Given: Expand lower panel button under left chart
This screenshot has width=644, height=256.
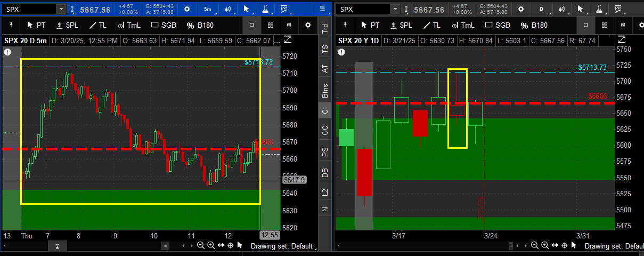Looking at the screenshot, I should coord(58,246).
